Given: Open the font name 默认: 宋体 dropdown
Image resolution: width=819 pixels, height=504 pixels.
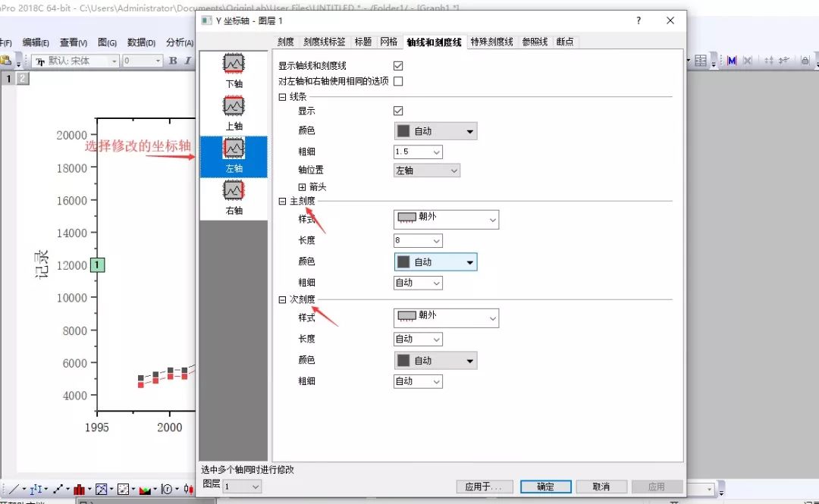Looking at the screenshot, I should click(x=76, y=61).
